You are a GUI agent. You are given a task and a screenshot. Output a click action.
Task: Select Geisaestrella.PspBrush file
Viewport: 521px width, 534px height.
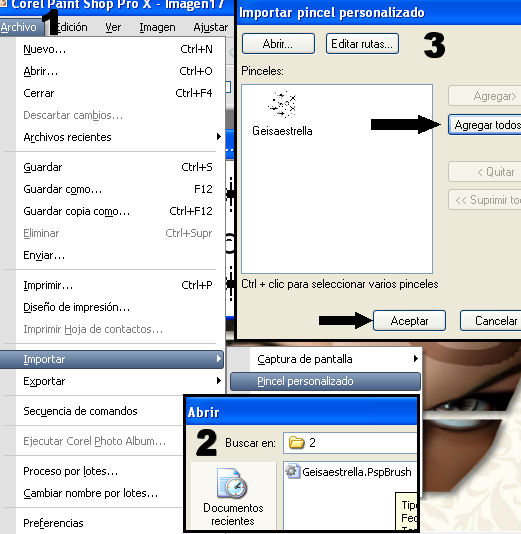click(x=348, y=472)
